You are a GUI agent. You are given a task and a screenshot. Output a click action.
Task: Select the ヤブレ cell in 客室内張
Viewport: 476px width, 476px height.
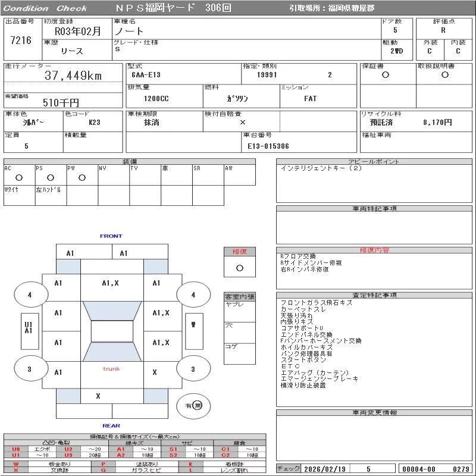point(240,312)
